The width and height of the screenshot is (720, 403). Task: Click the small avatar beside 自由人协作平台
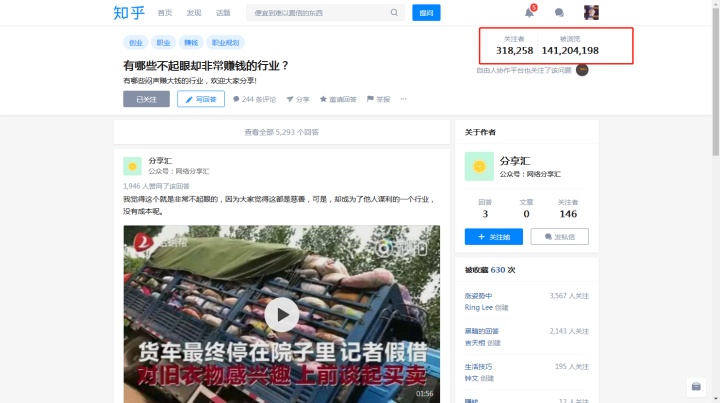[x=582, y=70]
